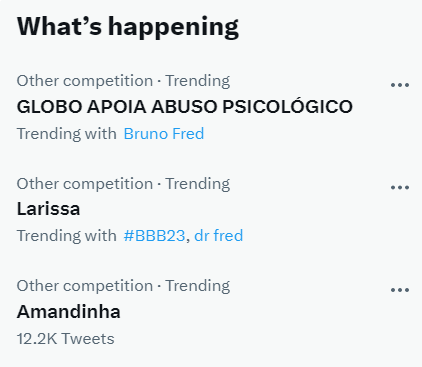Screen dimensions: 422x367
Task: Click the word happening in panel heading
Action: pos(173,27)
